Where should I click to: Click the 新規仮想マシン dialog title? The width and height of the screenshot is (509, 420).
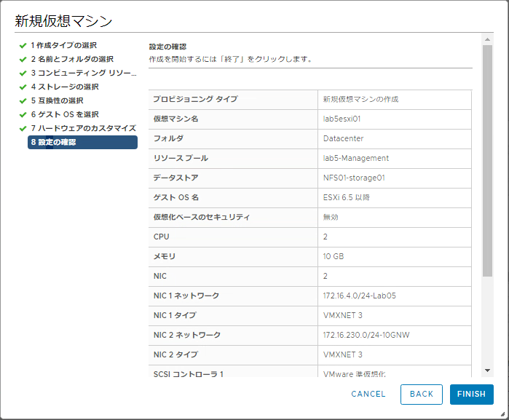tap(63, 21)
